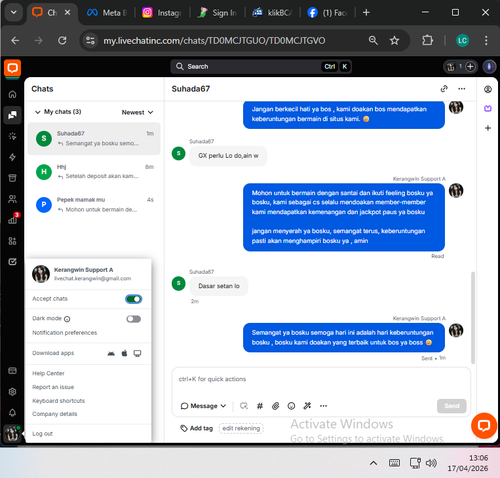The image size is (500, 478).
Task: Enable the Dark mode switch
Action: [x=134, y=319]
